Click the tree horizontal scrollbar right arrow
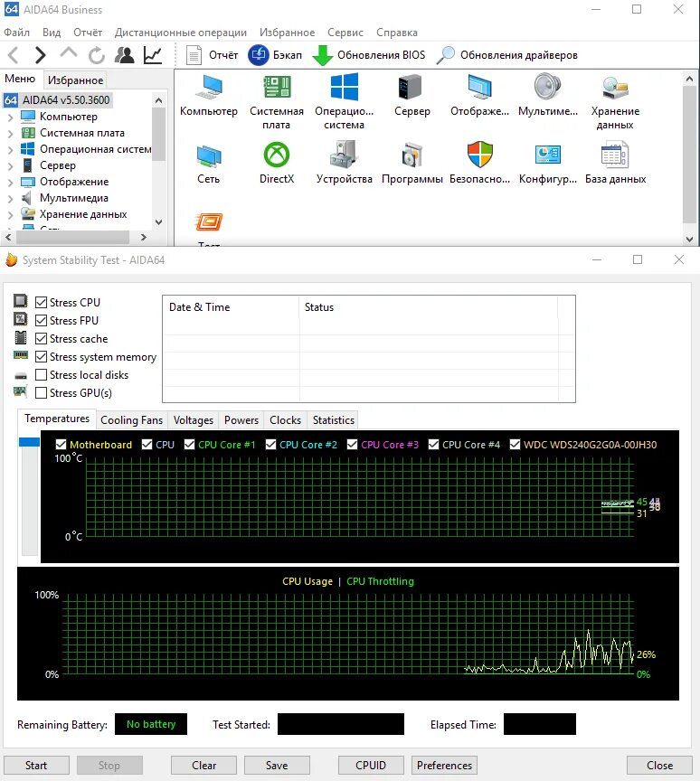The width and height of the screenshot is (700, 781). pos(144,237)
